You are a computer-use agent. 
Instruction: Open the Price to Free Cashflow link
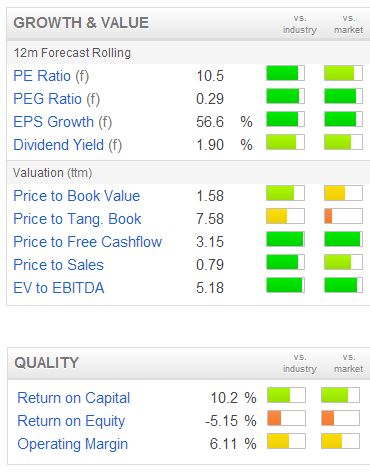pos(88,242)
